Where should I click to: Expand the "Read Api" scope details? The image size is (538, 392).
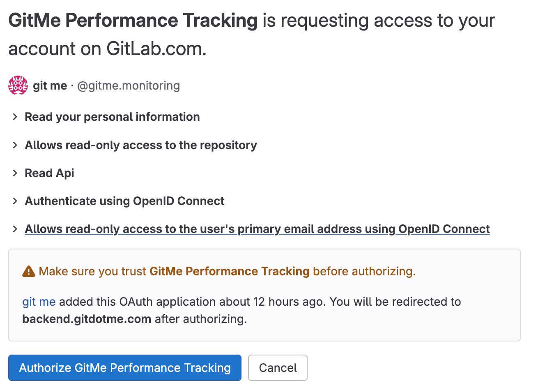point(49,173)
